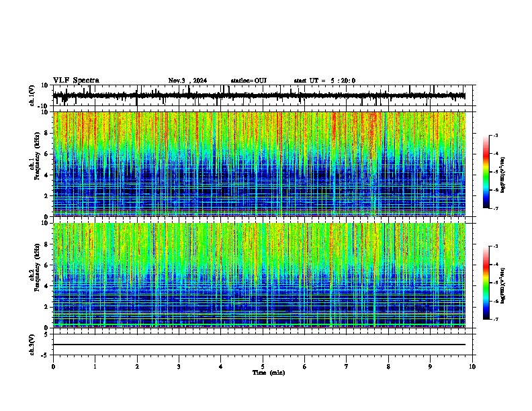Click the ch.2 spectrogram 2 kHz tick label
Screen dimensions: 532x411
(47, 307)
